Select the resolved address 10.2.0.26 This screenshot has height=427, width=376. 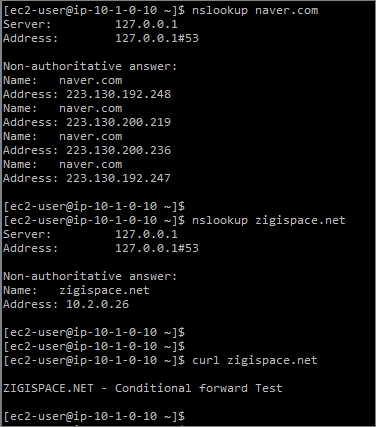(x=97, y=304)
